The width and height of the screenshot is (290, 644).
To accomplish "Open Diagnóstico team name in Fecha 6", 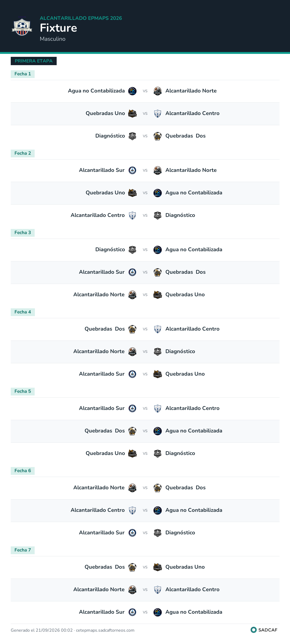I will (x=180, y=533).
